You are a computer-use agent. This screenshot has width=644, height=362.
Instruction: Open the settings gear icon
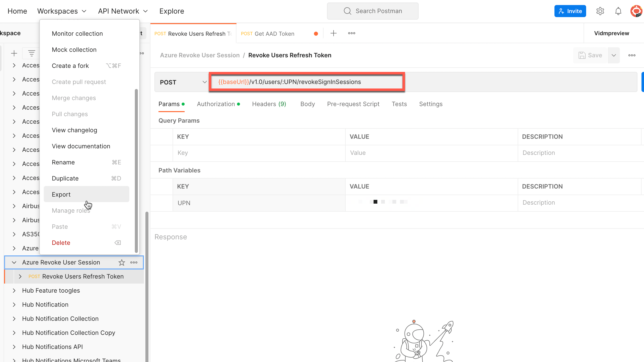[600, 11]
